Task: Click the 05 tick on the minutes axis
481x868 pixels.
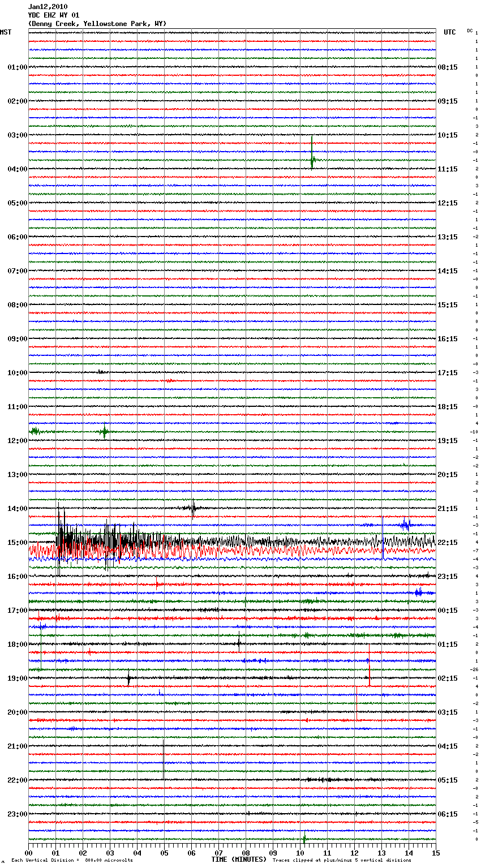Action: 164,853
